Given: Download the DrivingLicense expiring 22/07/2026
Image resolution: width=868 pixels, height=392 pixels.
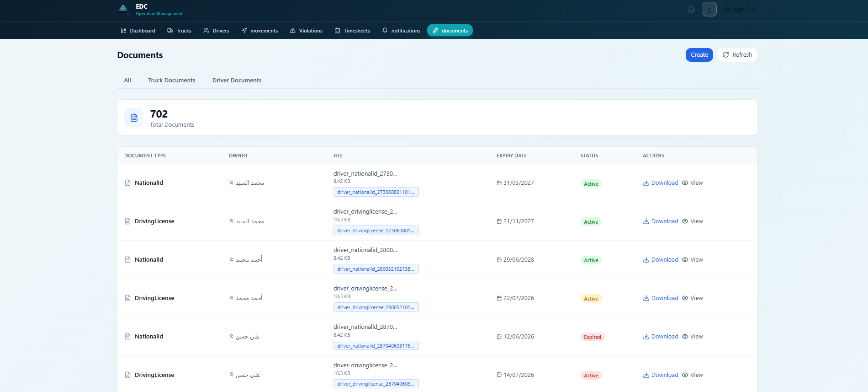Looking at the screenshot, I should coord(661,298).
